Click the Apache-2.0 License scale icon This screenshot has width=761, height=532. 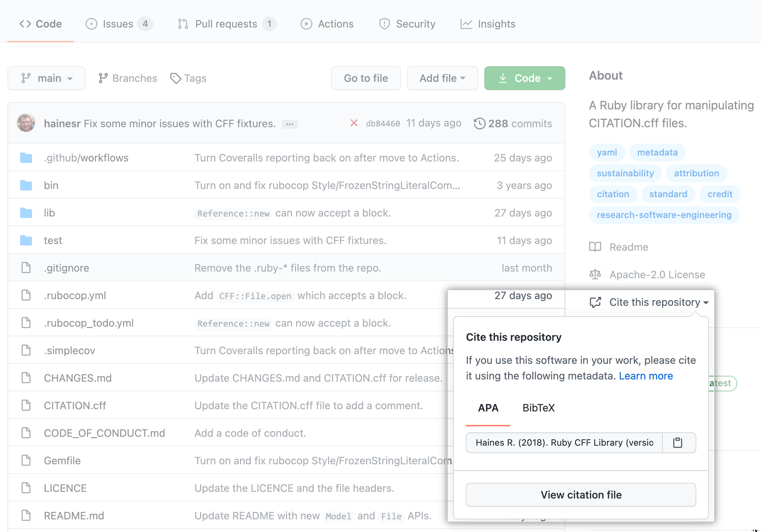click(x=595, y=275)
